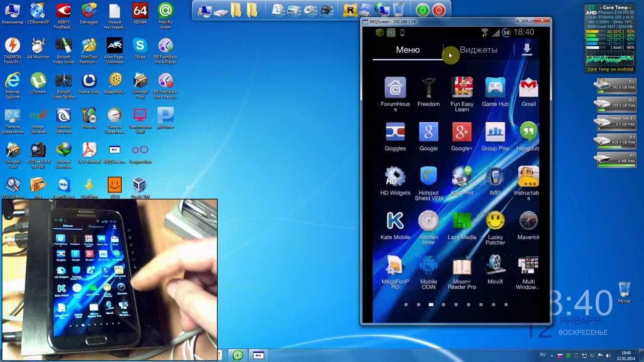
Task: Tap the Google search app icon
Action: point(429,136)
